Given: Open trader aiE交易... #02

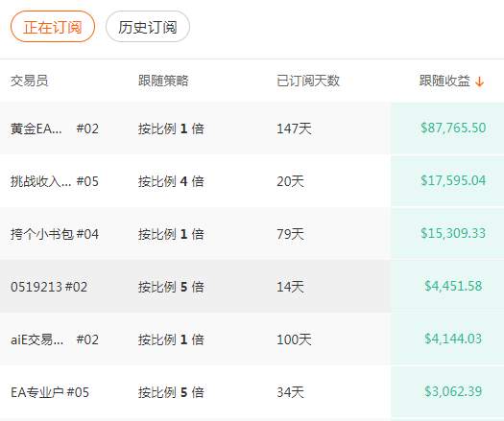Looking at the screenshot, I should (55, 339).
